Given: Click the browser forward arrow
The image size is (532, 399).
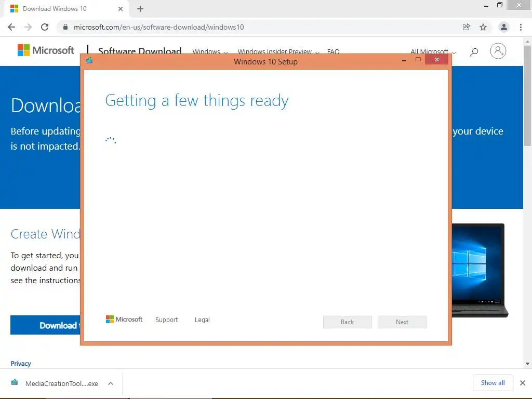Looking at the screenshot, I should 28,27.
